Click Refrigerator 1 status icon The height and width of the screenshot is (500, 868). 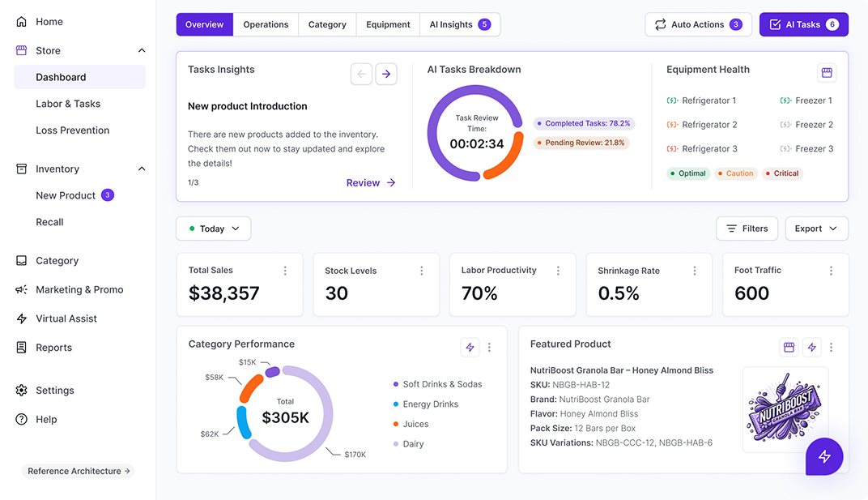[x=672, y=100]
